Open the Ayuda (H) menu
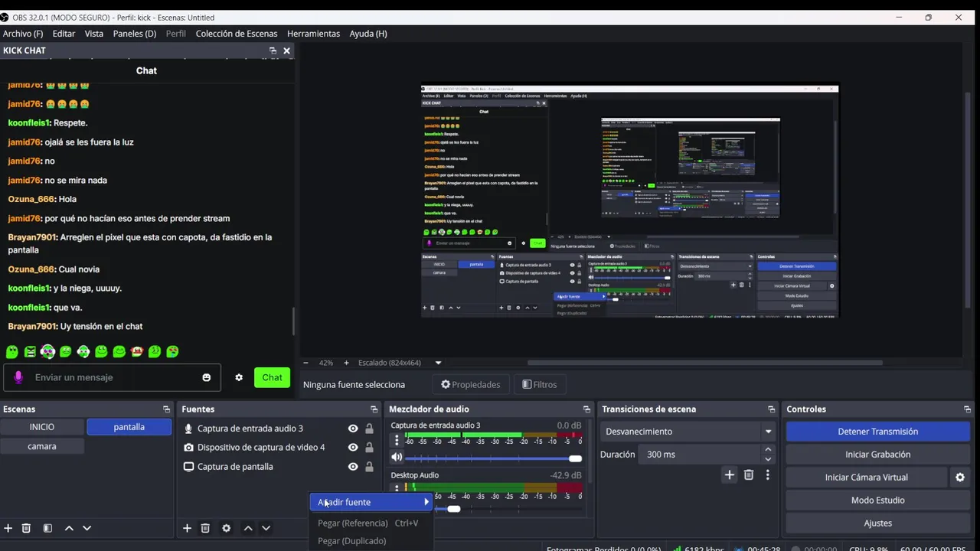 pos(368,34)
